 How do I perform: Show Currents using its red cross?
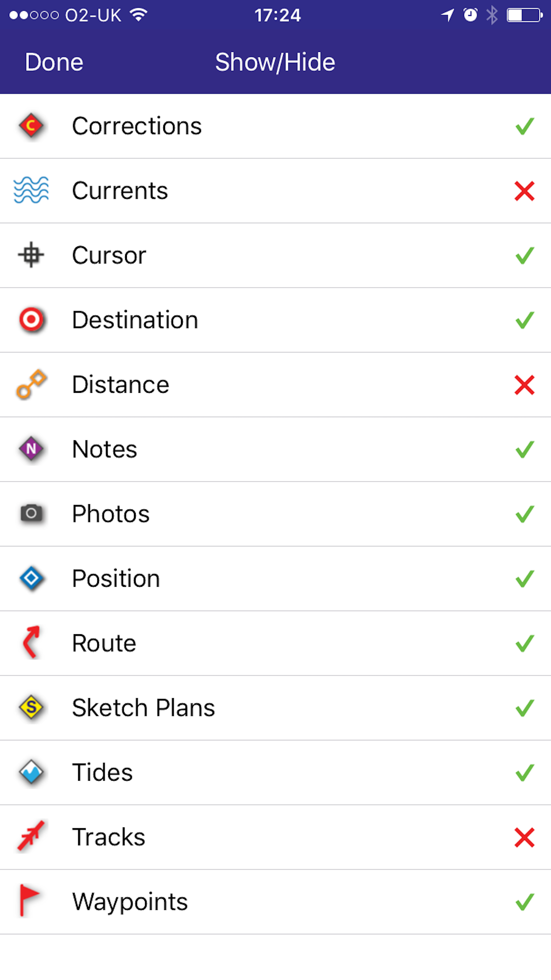(524, 191)
